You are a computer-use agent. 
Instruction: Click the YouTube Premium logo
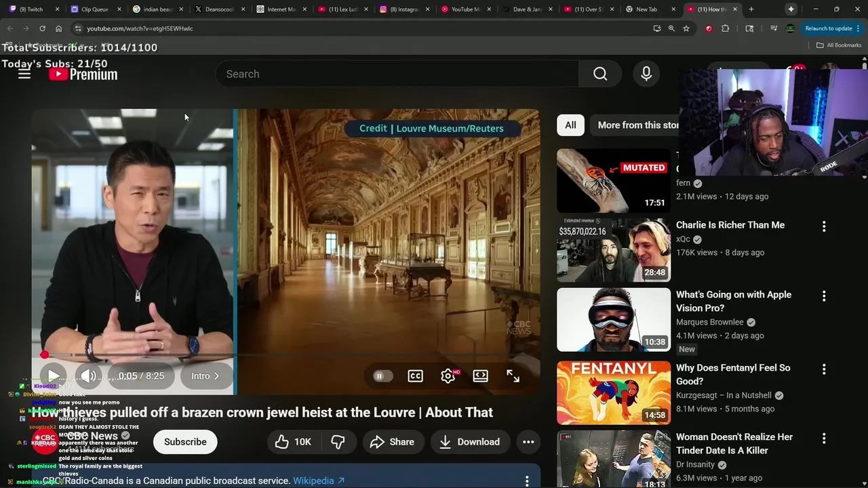coord(83,74)
